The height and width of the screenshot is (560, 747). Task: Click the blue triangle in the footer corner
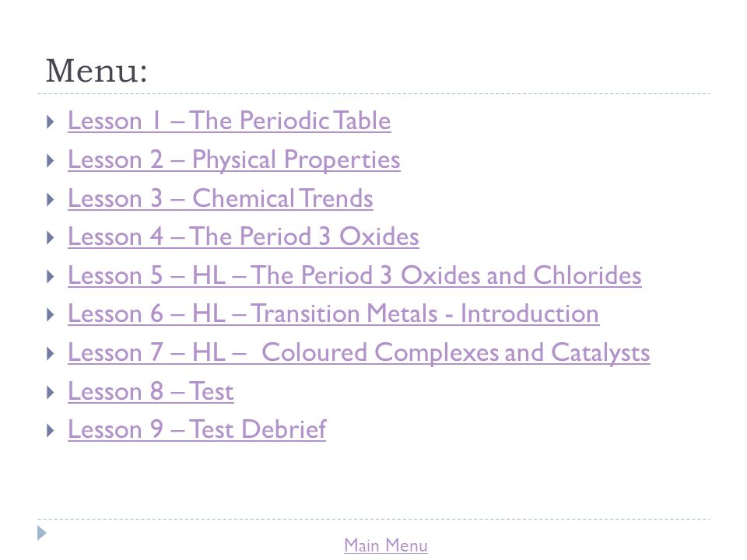pyautogui.click(x=42, y=533)
